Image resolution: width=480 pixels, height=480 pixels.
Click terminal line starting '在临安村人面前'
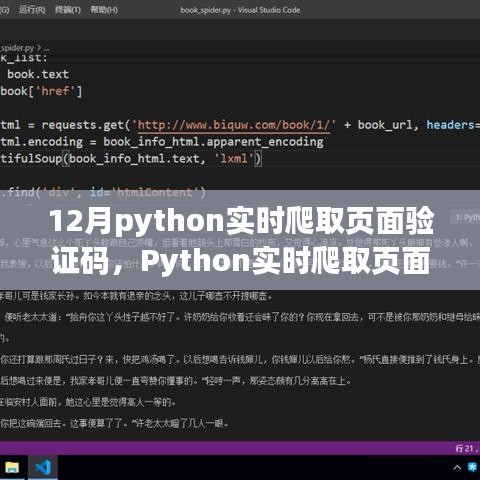[88, 402]
